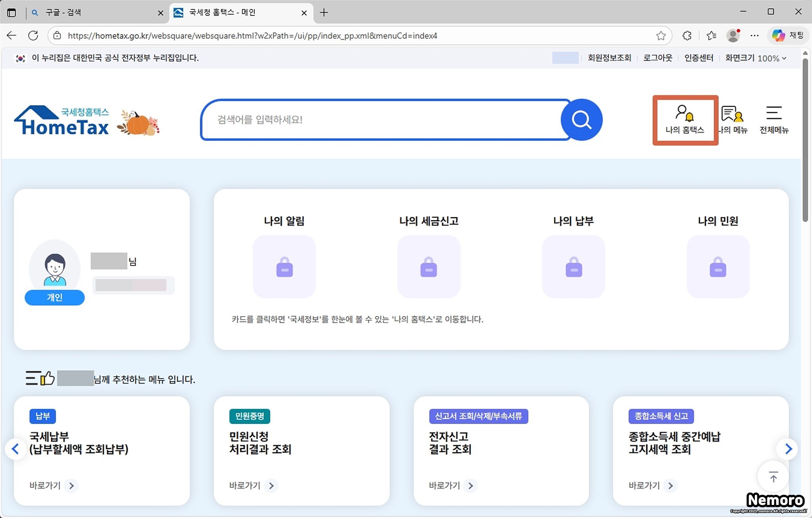
Task: Click the 로그아웃 link
Action: (657, 58)
